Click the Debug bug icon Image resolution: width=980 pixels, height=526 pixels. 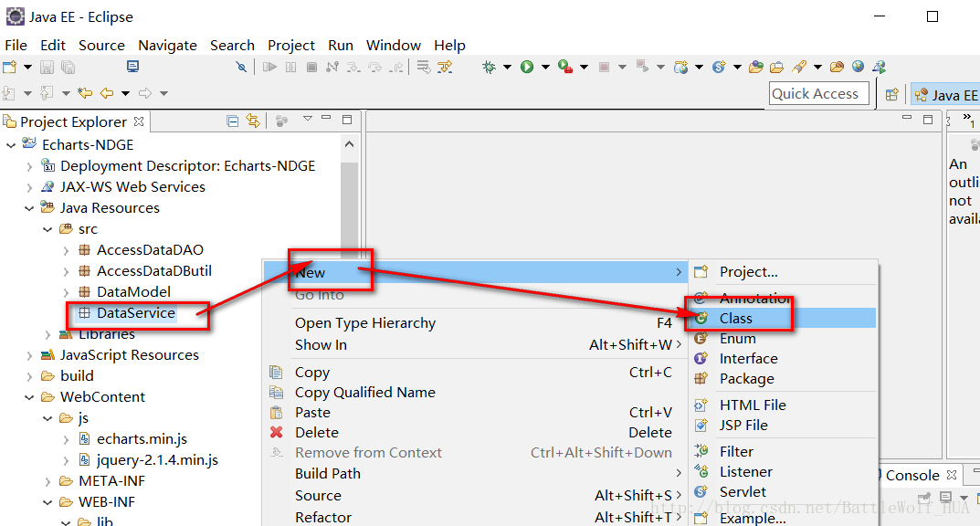pyautogui.click(x=489, y=67)
